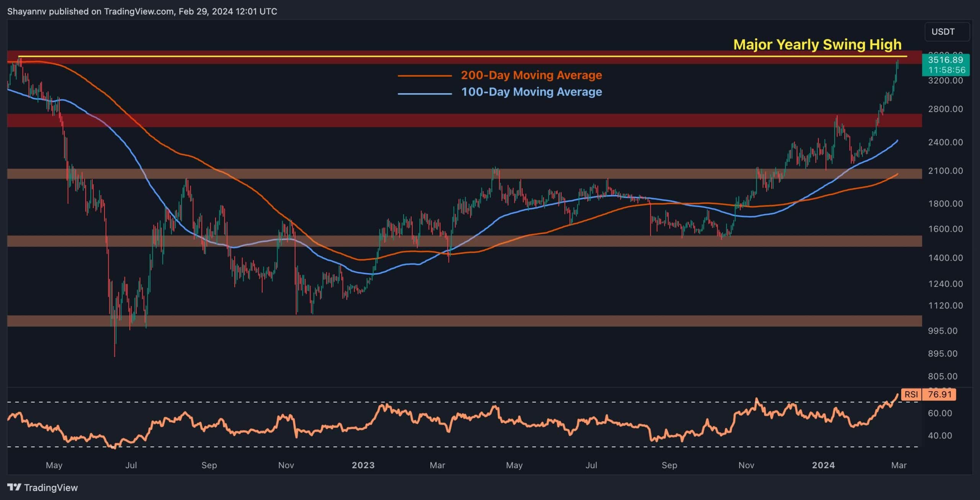The width and height of the screenshot is (980, 500).
Task: Select the Major Yearly Swing High text
Action: point(817,45)
